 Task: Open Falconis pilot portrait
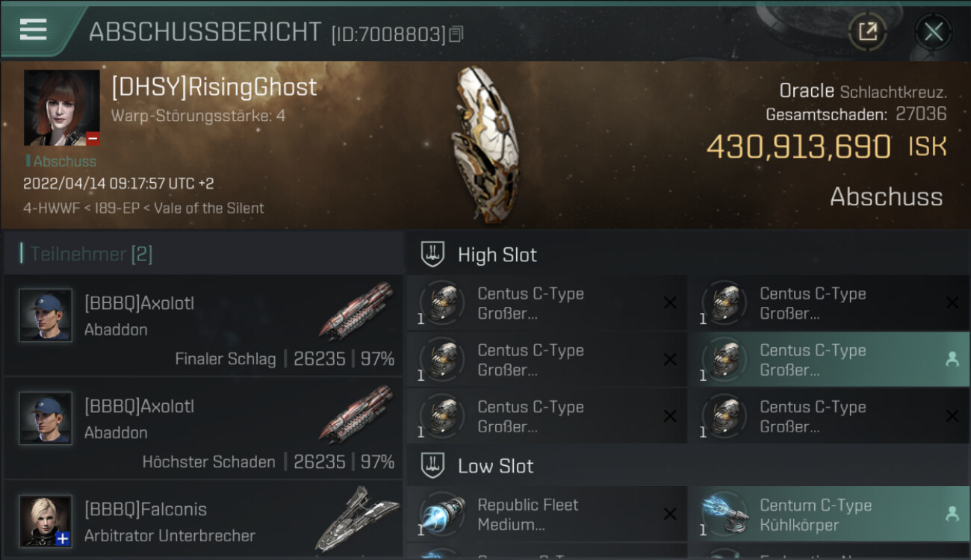[x=46, y=520]
